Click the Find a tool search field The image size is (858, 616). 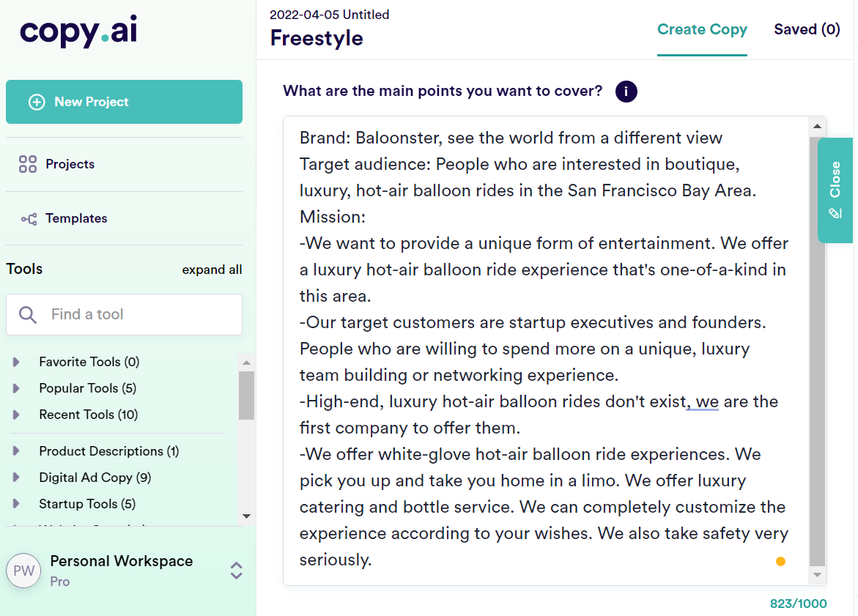coord(125,314)
